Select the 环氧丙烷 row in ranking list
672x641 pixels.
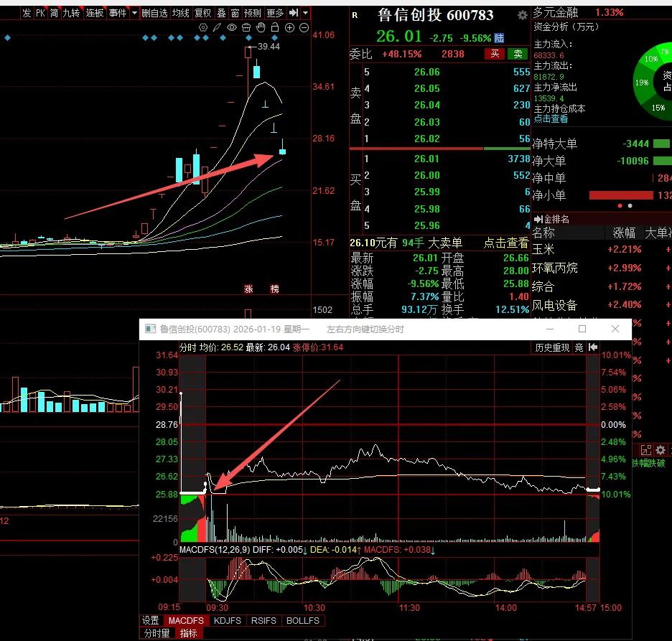click(602, 268)
